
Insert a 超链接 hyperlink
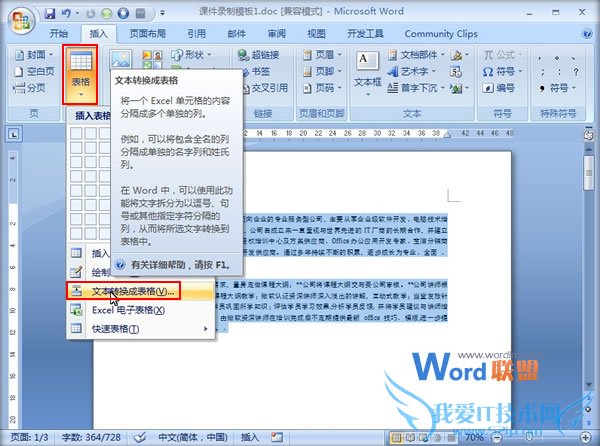pyautogui.click(x=258, y=55)
